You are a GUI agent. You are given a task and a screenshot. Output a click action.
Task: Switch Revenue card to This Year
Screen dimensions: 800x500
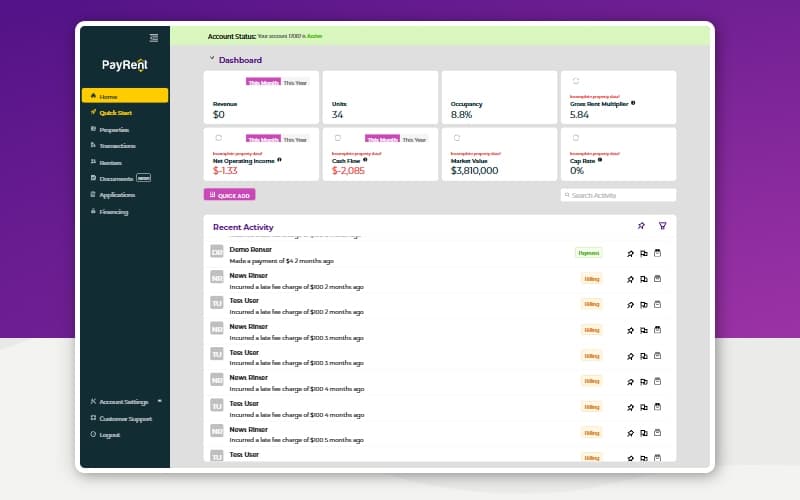pos(295,83)
